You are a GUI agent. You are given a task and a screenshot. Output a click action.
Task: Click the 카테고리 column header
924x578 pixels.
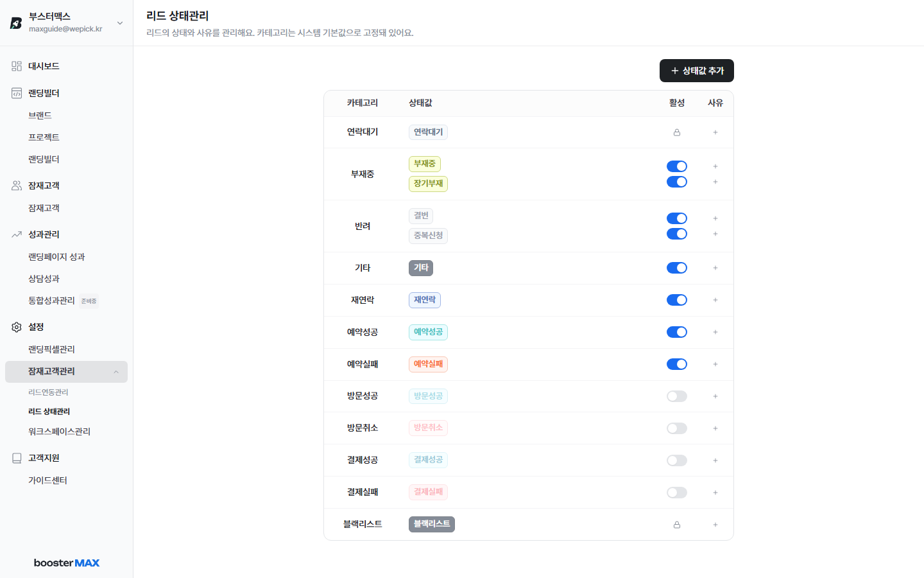pyautogui.click(x=363, y=103)
